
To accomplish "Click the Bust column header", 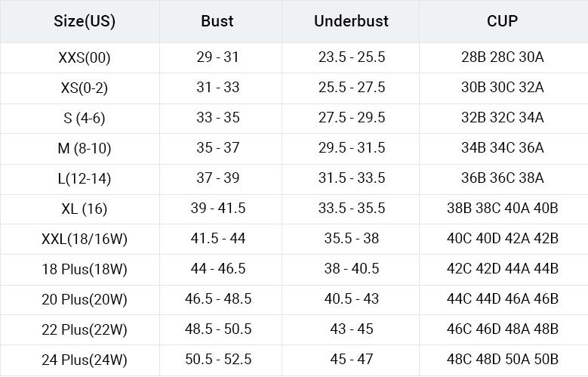I will coord(217,21).
